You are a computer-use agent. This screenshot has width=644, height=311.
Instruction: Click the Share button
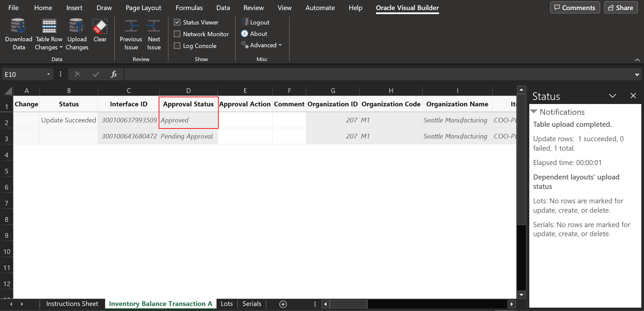[621, 8]
